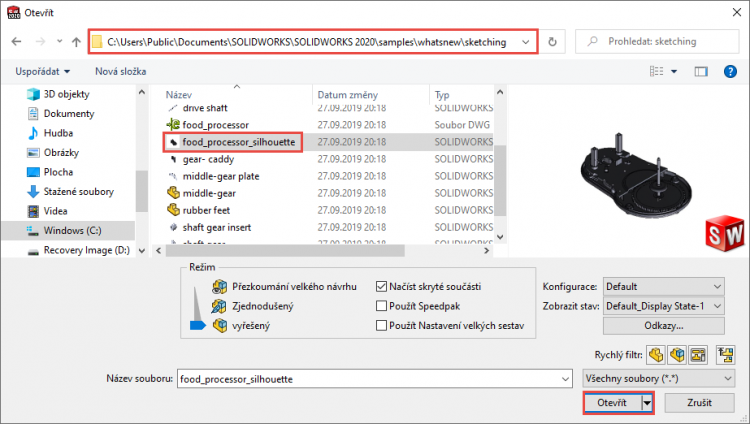Close the Otevřít dialog

tap(737, 12)
